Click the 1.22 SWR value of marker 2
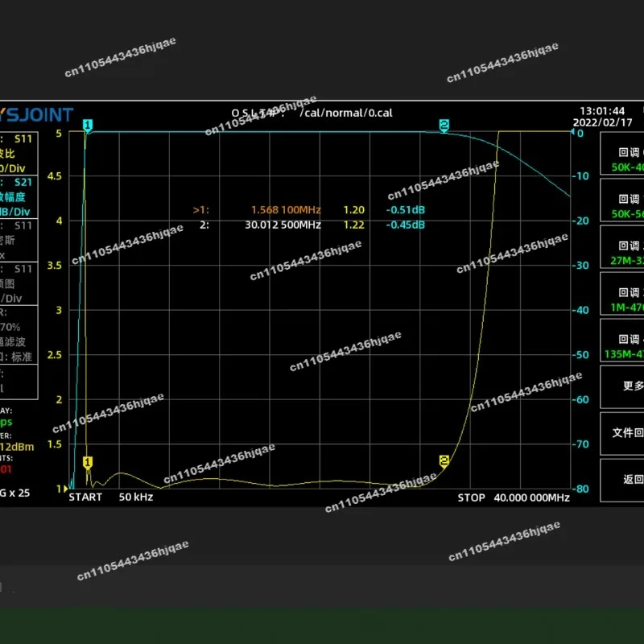This screenshot has height=644, width=644. point(353,225)
